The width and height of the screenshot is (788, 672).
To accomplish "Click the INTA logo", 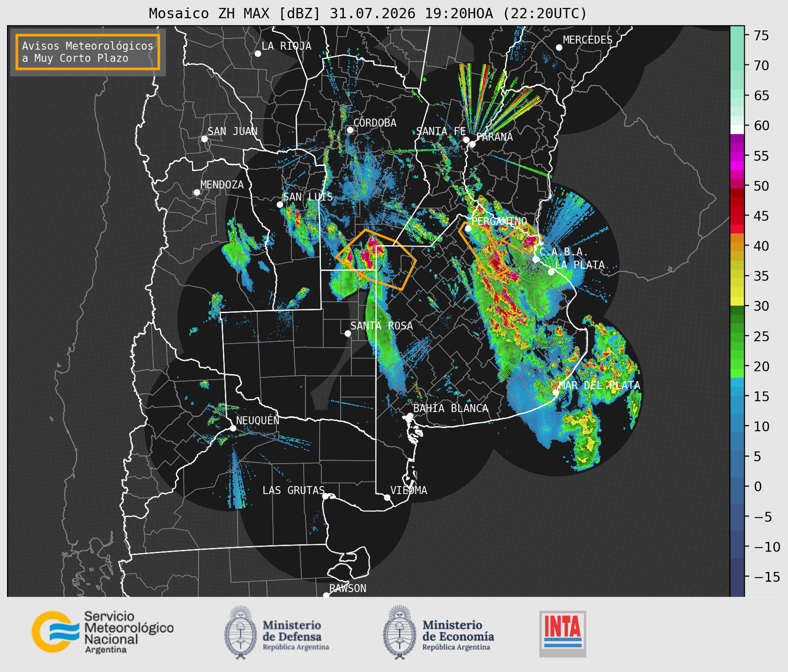I will tap(562, 634).
